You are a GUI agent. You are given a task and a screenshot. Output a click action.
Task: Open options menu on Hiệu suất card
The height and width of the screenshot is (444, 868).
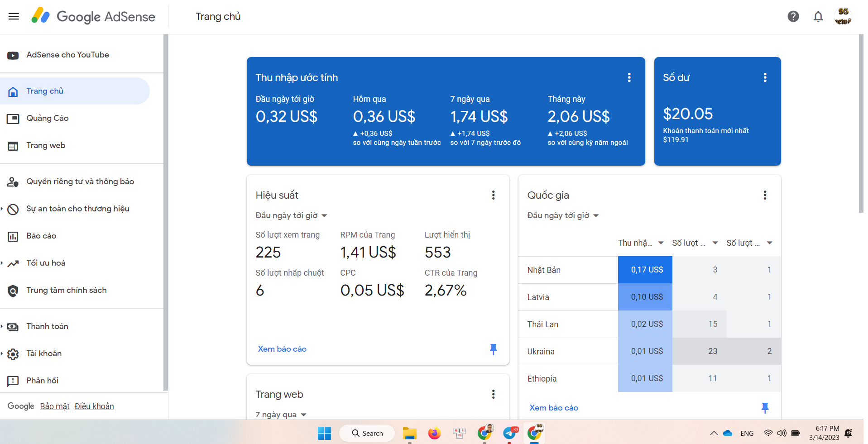coord(493,195)
